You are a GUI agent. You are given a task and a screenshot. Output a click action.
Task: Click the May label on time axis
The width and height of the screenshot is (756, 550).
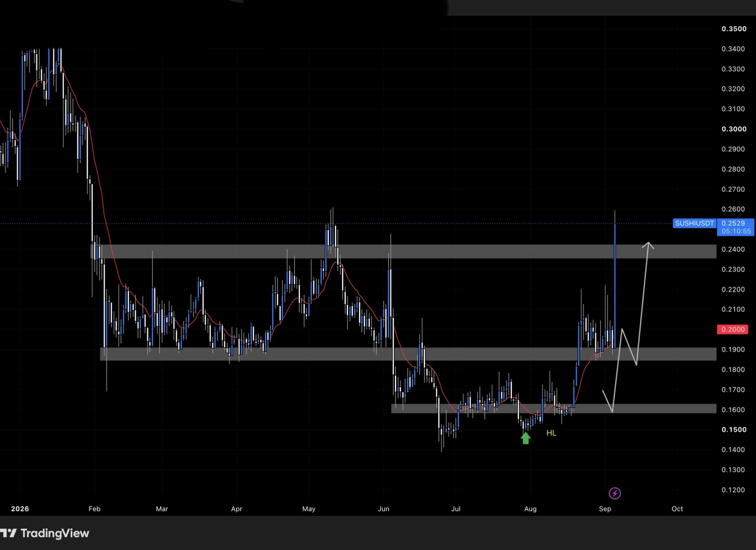click(309, 509)
